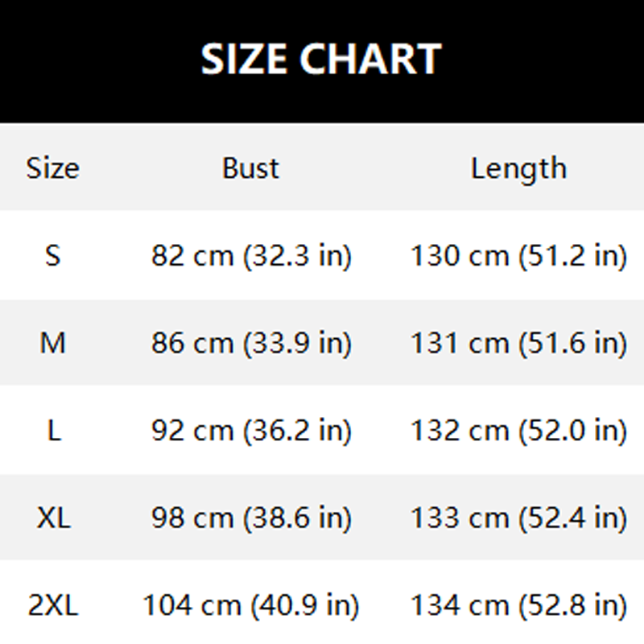The height and width of the screenshot is (644, 644).
Task: Choose the XL size label
Action: (53, 518)
